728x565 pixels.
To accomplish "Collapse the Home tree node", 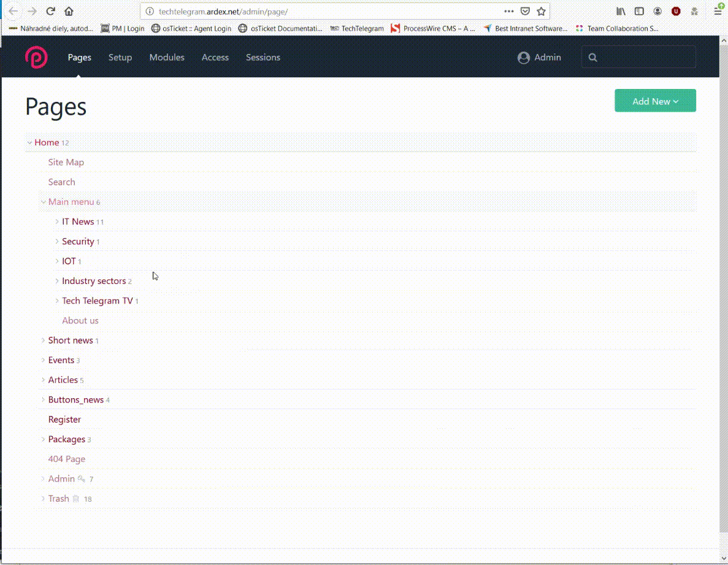I will click(x=29, y=142).
